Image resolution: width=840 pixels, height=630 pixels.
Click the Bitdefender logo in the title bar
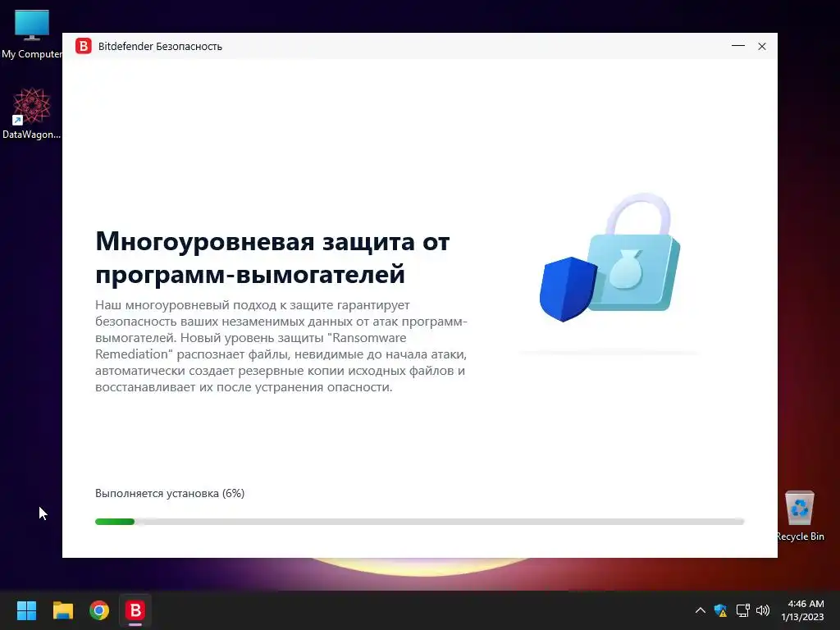(83, 46)
